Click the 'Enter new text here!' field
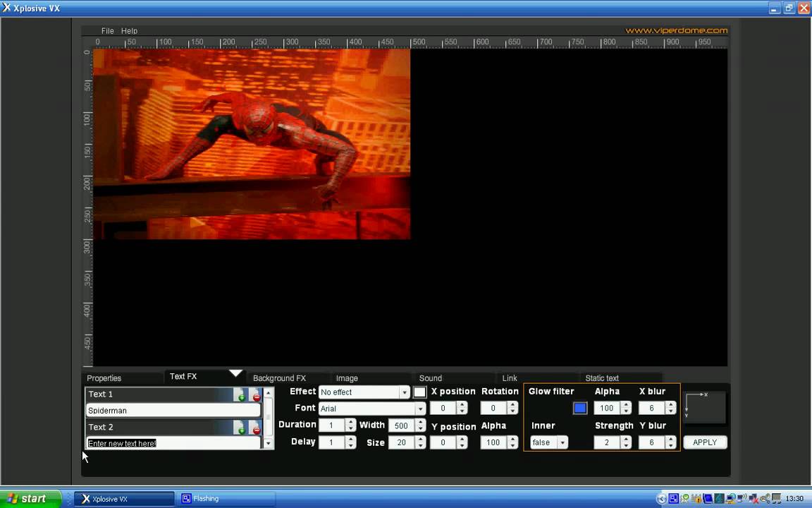Viewport: 812px width, 508px height. [x=173, y=443]
